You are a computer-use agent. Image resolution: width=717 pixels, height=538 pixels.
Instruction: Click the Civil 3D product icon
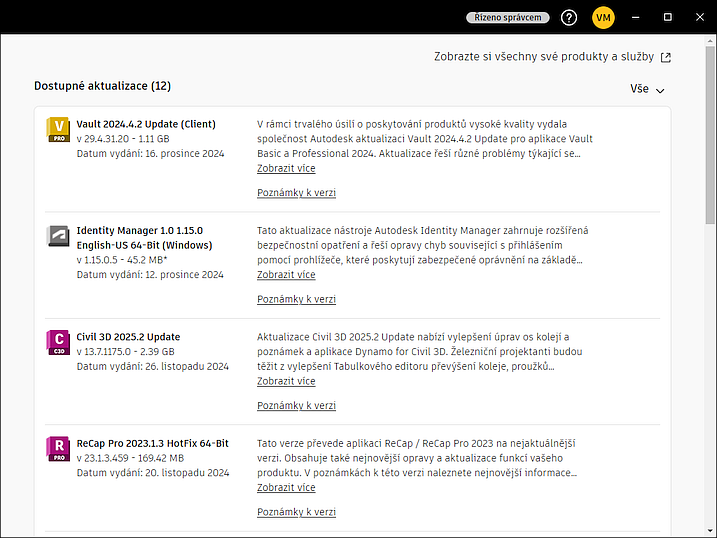pyautogui.click(x=58, y=343)
